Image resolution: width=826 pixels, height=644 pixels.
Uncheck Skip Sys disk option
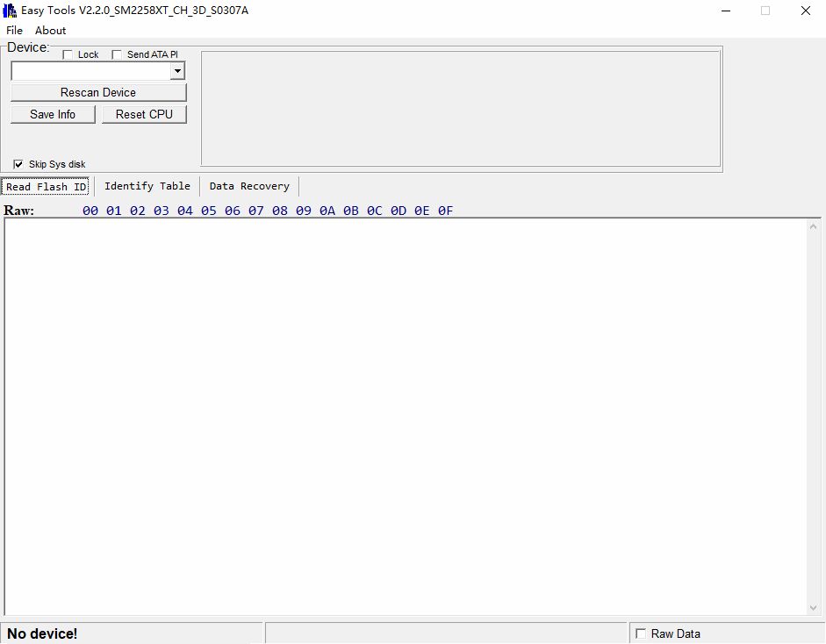pyautogui.click(x=18, y=164)
